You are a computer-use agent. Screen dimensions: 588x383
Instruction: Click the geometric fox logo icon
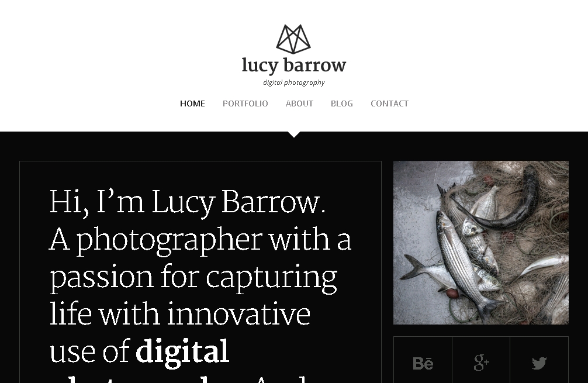[293, 39]
